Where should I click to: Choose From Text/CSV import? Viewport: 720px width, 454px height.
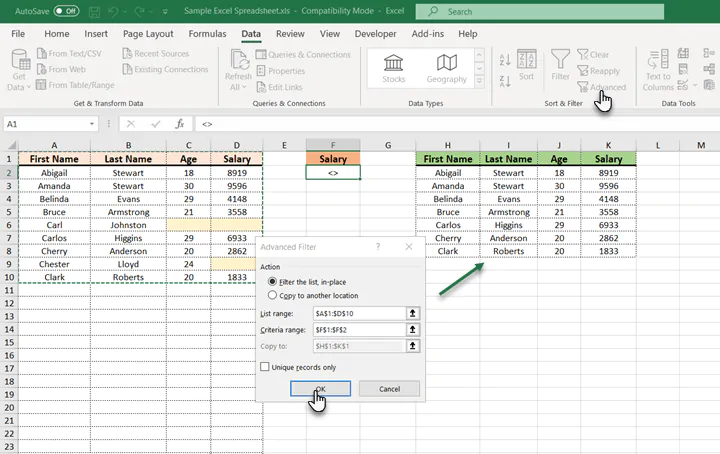(69, 54)
